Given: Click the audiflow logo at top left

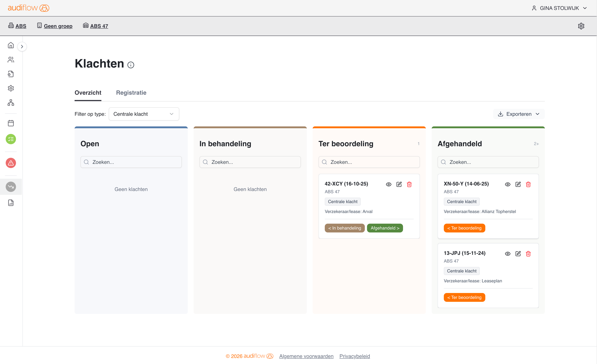Looking at the screenshot, I should click(28, 8).
